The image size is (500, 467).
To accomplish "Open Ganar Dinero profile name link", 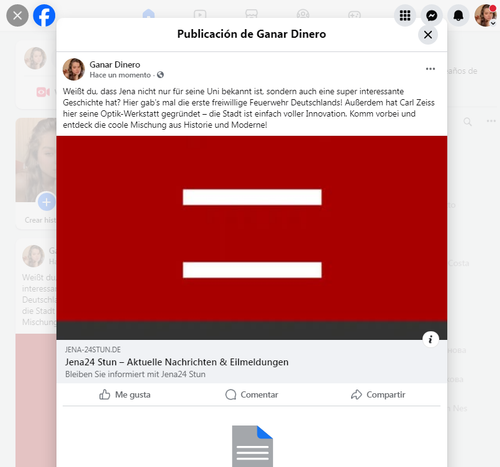I will [115, 65].
